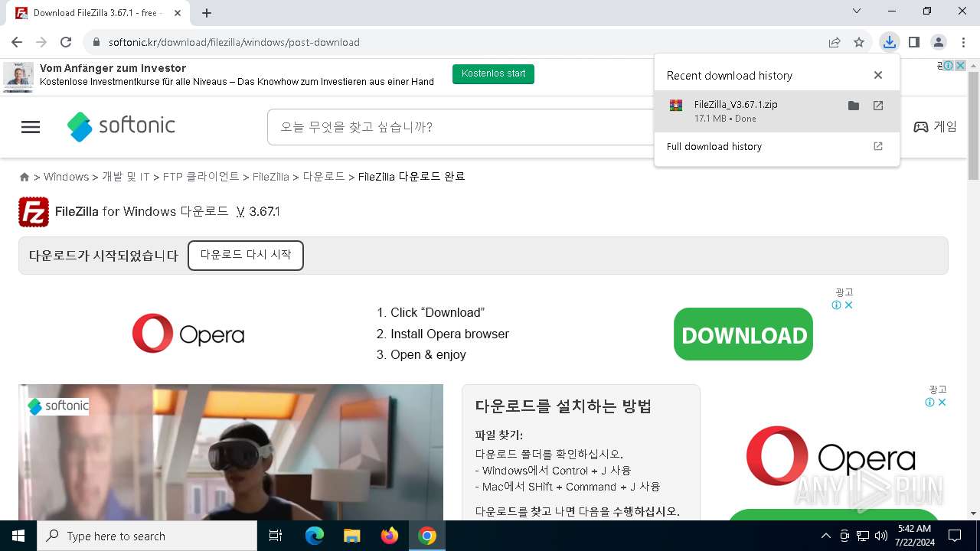This screenshot has height=551, width=980.
Task: Open FileZilla_V3.67.1.zip in new tab icon
Action: coord(878,106)
